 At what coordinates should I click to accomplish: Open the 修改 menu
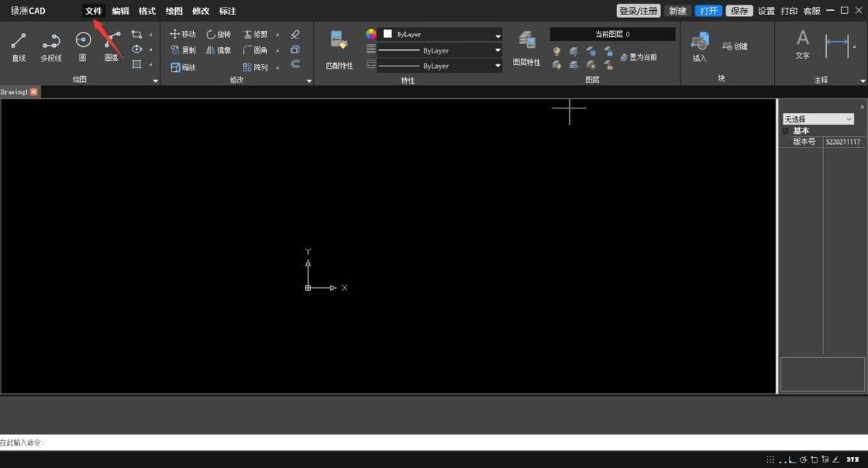(x=200, y=11)
